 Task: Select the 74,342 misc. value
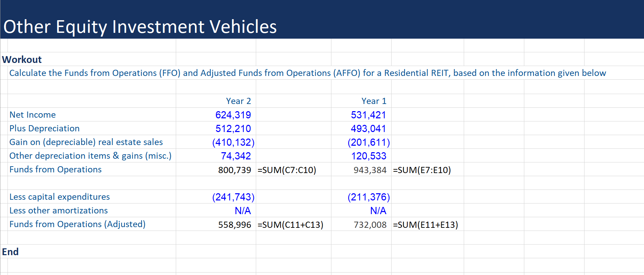click(x=236, y=156)
